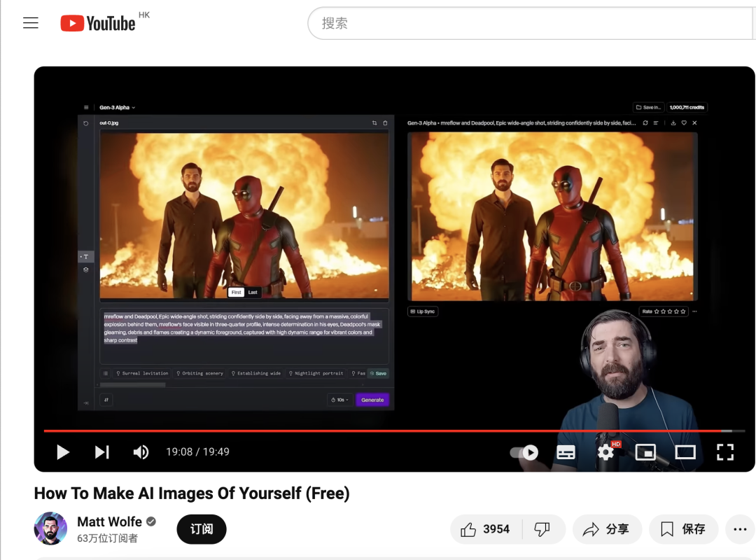
Task: Click the crop icon above input image
Action: [x=374, y=123]
